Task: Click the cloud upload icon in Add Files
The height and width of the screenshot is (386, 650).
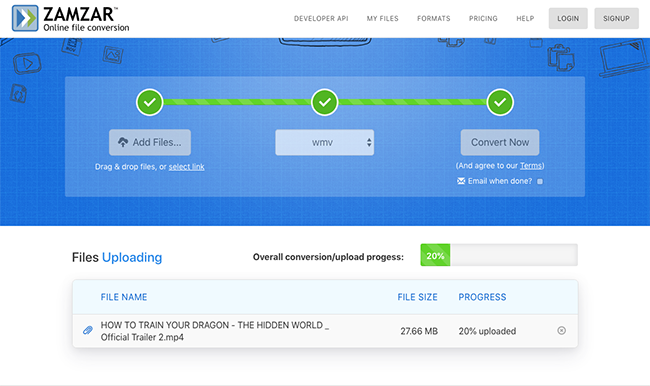Action: point(123,142)
